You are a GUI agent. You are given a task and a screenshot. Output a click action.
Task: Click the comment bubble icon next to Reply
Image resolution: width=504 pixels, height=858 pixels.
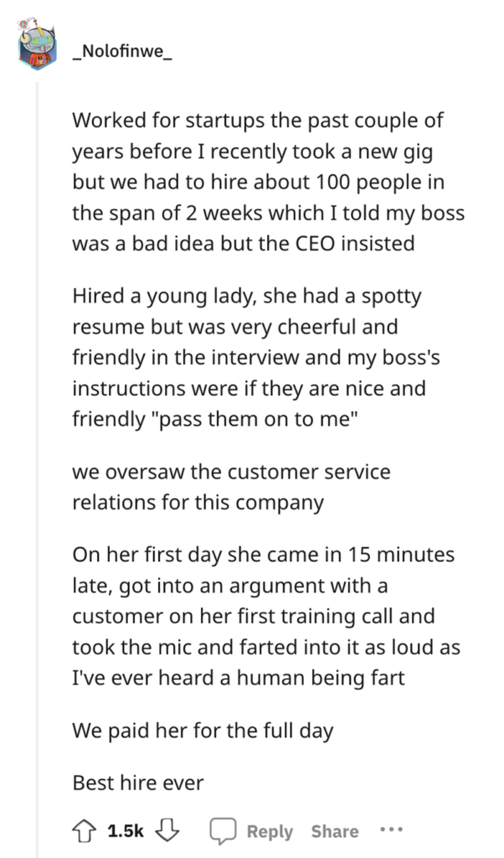(223, 831)
